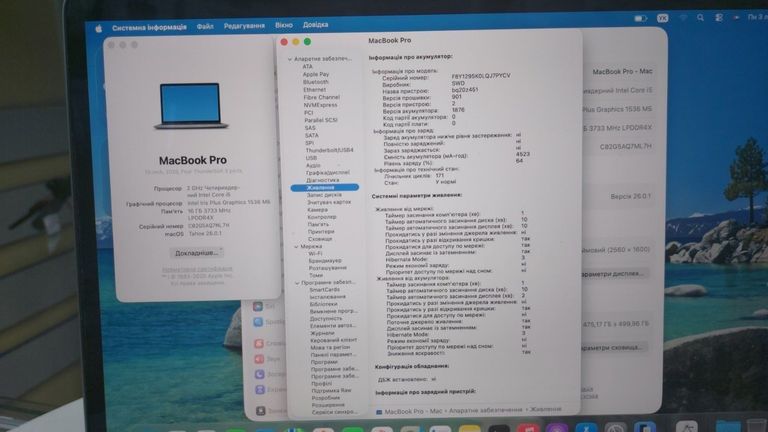Select Томи under Мережа

click(x=316, y=275)
